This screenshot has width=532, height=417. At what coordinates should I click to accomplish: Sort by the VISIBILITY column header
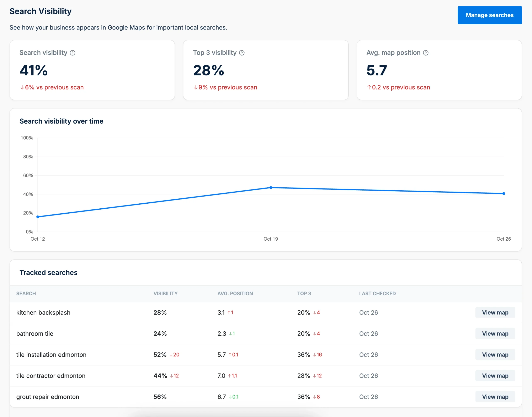166,293
